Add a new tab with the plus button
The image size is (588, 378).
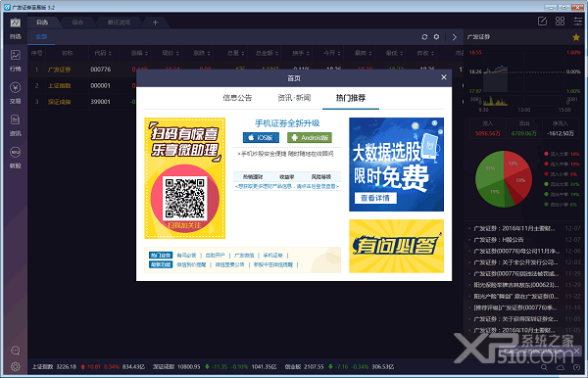[x=155, y=23]
